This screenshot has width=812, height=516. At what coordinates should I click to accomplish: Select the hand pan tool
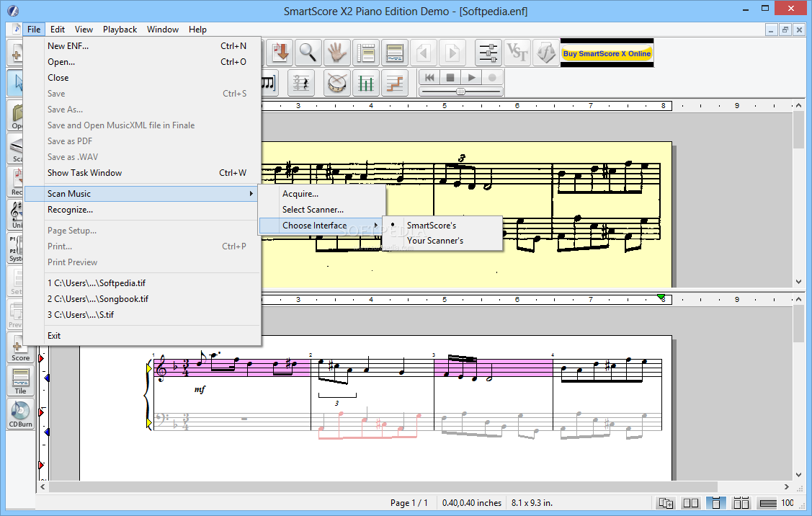(x=337, y=53)
